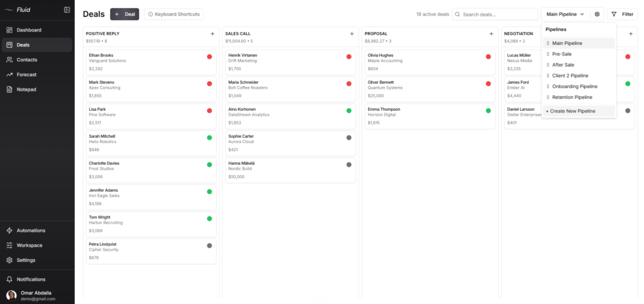Open Contacts from the sidebar

(37, 60)
